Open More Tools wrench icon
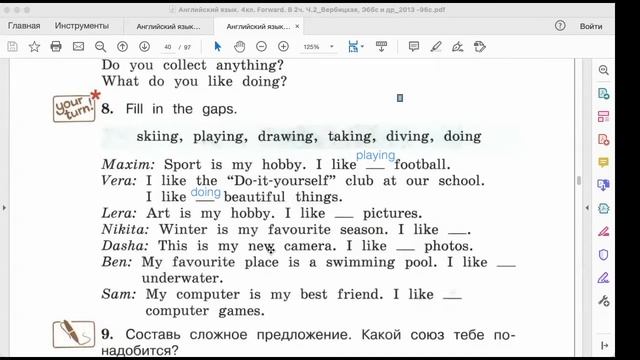Screen dimensions: 640x360 [x=604, y=301]
